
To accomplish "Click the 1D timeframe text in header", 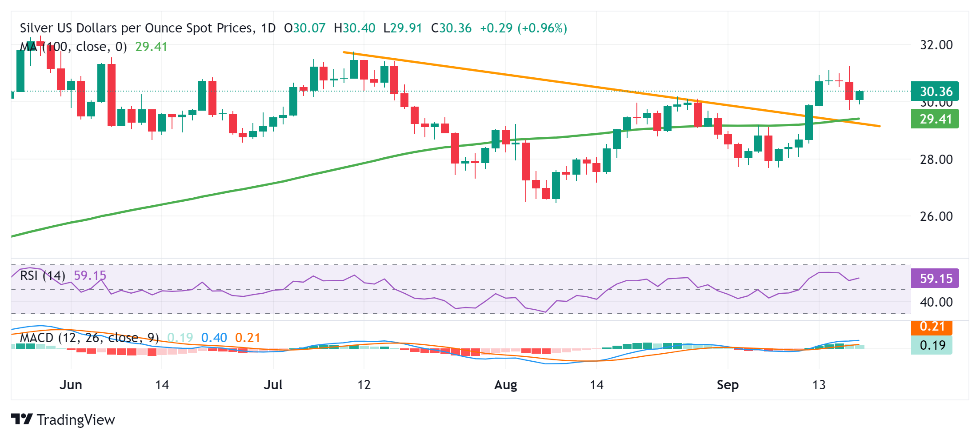I will (x=268, y=28).
